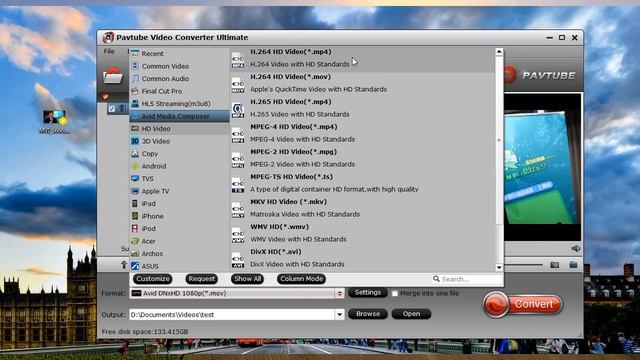The height and width of the screenshot is (360, 640).
Task: Select Avid Media Composer category
Action: [x=179, y=116]
